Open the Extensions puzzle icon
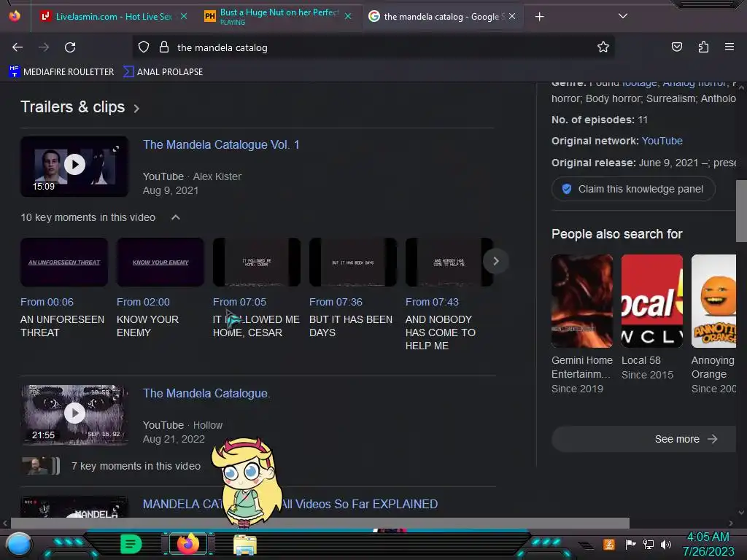 (703, 47)
